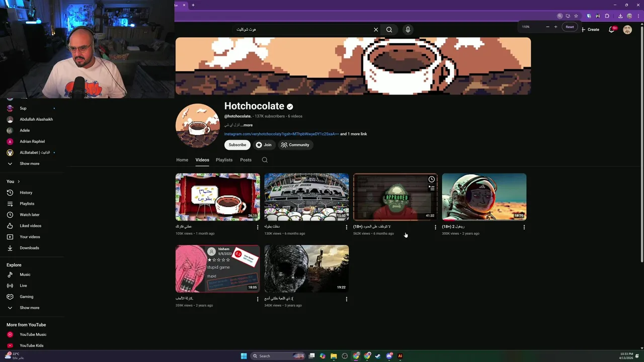Switch to the Playlists tab
644x362 pixels.
pyautogui.click(x=224, y=160)
